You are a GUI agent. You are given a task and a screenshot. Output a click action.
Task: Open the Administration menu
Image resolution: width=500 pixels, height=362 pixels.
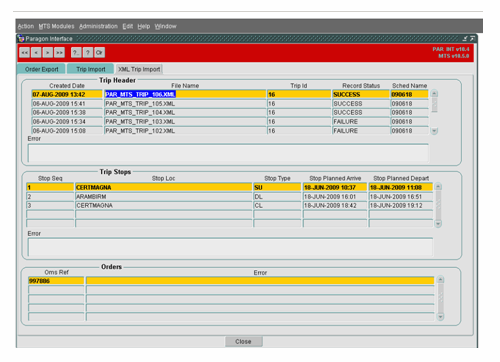pos(98,26)
